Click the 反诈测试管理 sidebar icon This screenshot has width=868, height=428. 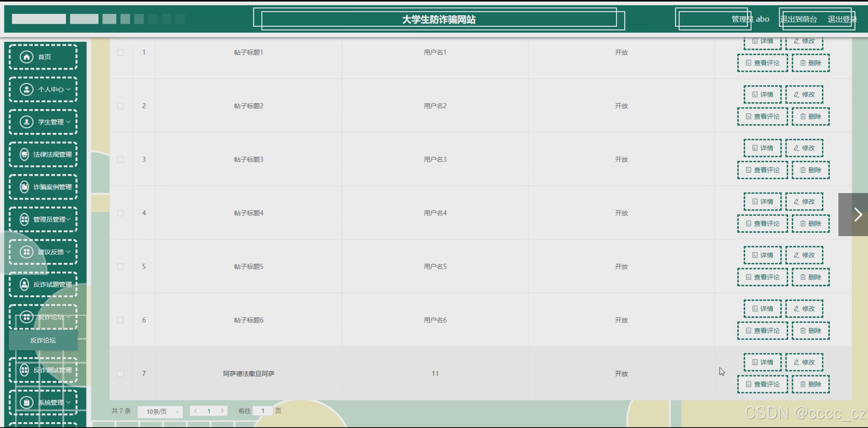point(24,370)
